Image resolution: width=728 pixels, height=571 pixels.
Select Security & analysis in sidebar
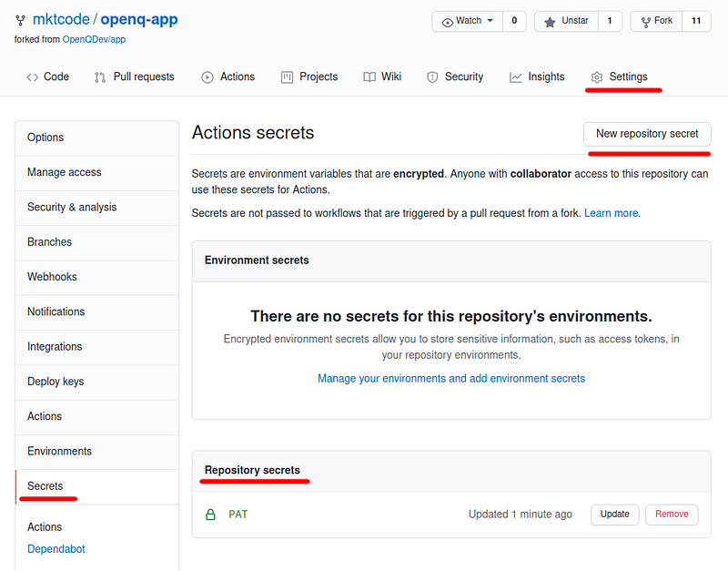tap(97, 208)
